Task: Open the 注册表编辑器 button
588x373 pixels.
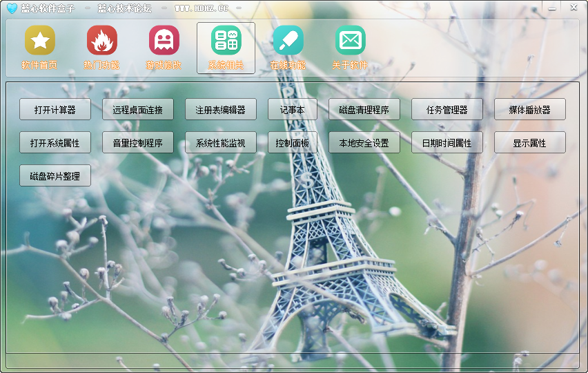Action: (x=221, y=109)
